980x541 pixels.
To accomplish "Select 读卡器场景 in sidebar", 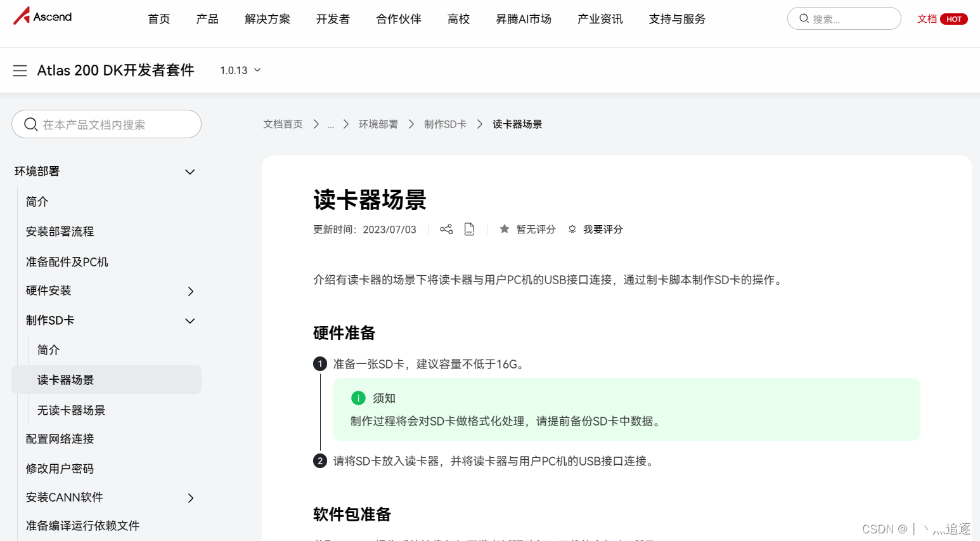I will [x=106, y=379].
